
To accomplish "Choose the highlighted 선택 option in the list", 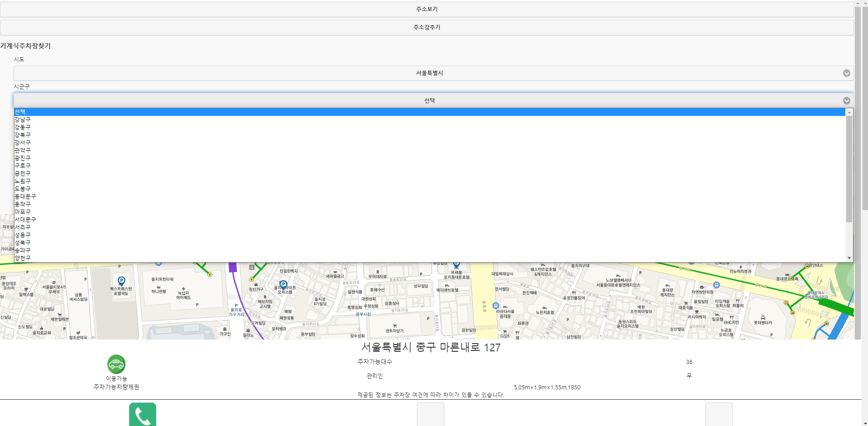I will [430, 112].
